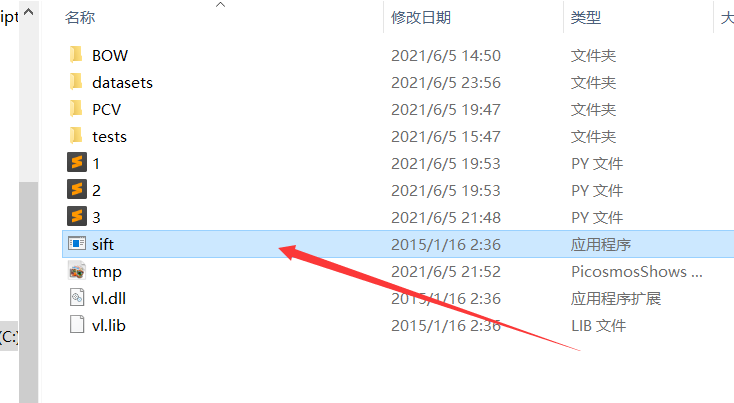Select the tmp file name
734x403 pixels.
pyautogui.click(x=107, y=271)
